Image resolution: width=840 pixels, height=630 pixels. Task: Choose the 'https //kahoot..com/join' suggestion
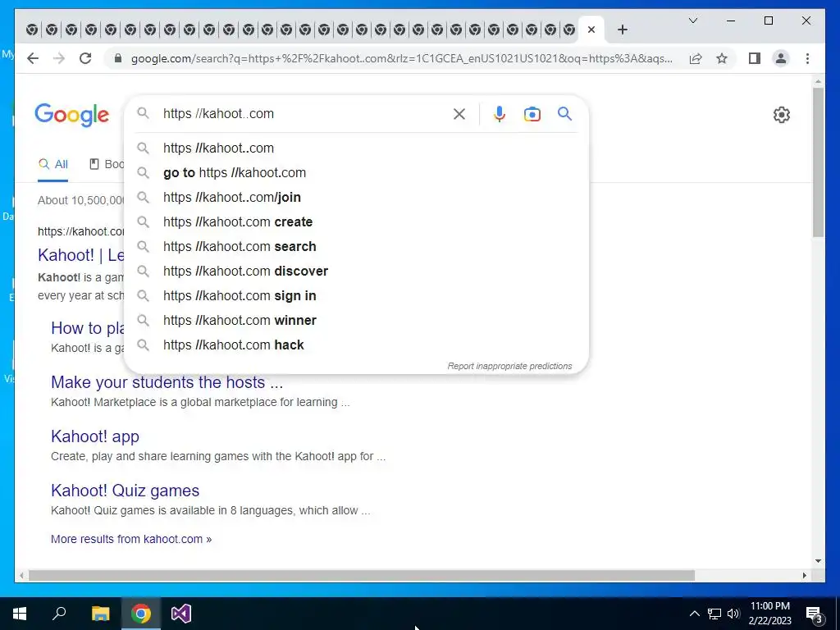(x=356, y=197)
